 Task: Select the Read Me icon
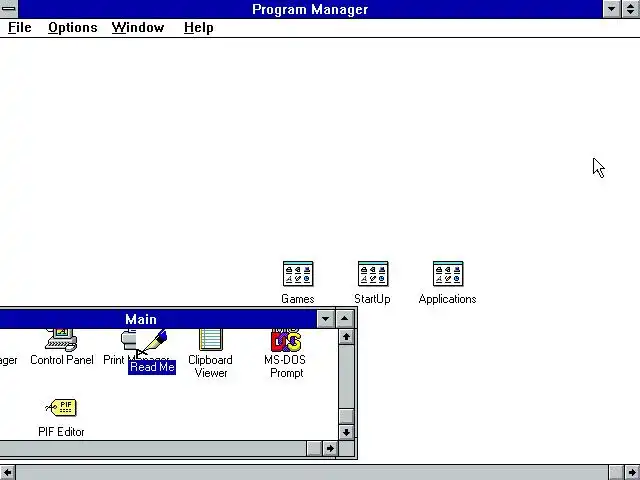(x=154, y=342)
